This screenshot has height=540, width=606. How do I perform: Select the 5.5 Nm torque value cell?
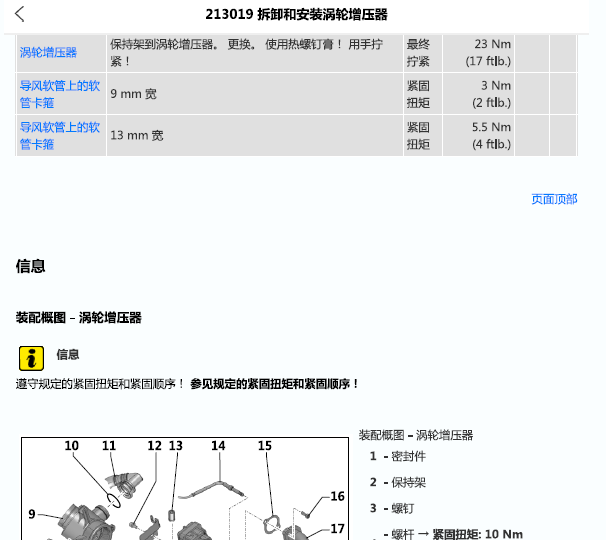(x=478, y=136)
